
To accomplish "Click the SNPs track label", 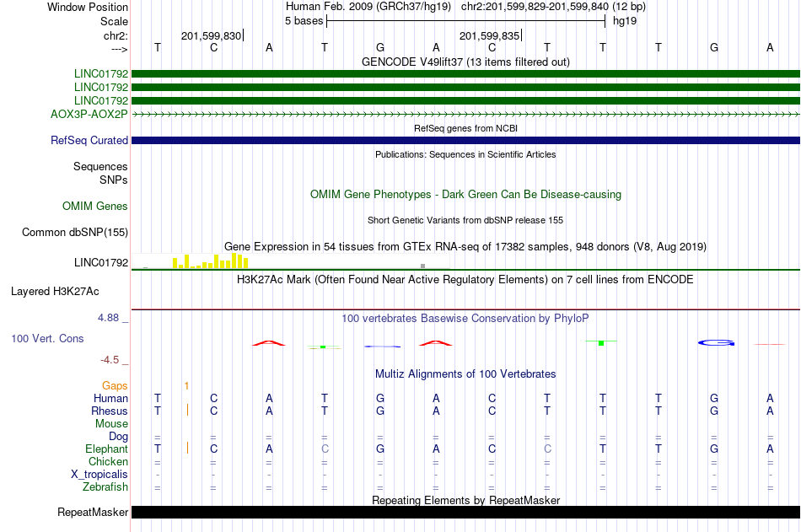I will [x=114, y=180].
